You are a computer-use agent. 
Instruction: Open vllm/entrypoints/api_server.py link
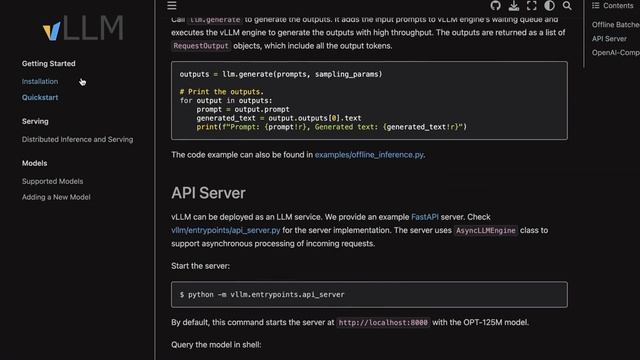[226, 230]
